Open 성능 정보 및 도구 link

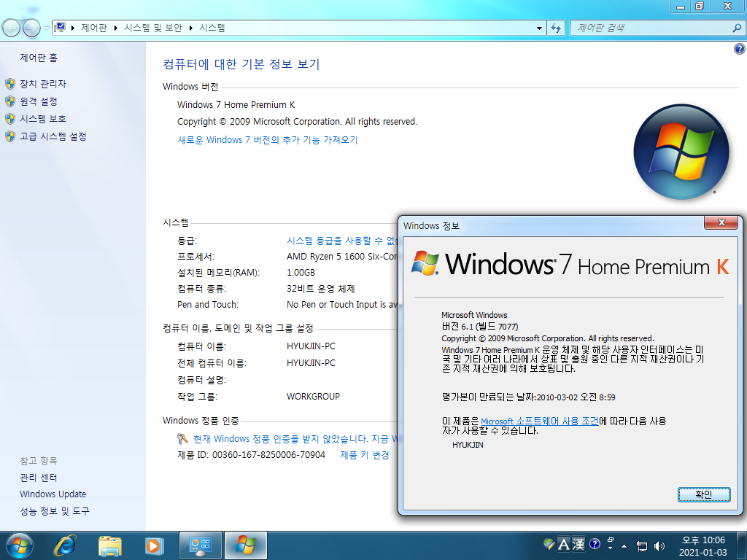click(55, 511)
